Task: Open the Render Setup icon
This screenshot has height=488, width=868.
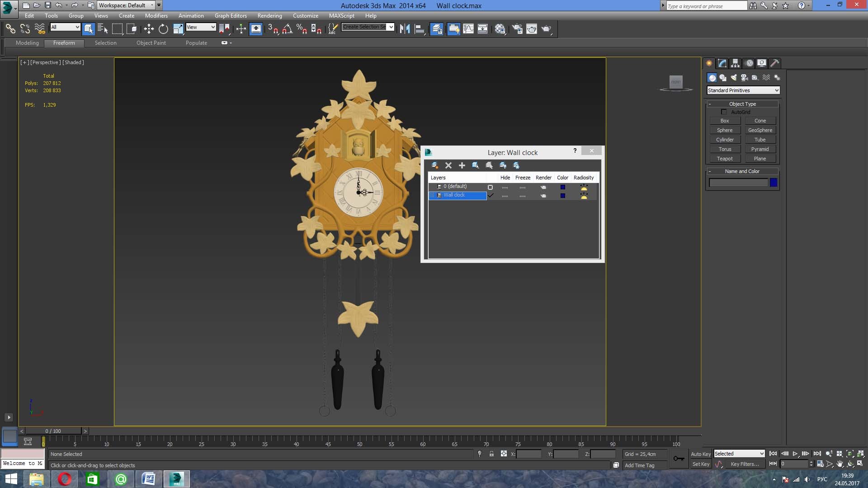Action: click(517, 29)
